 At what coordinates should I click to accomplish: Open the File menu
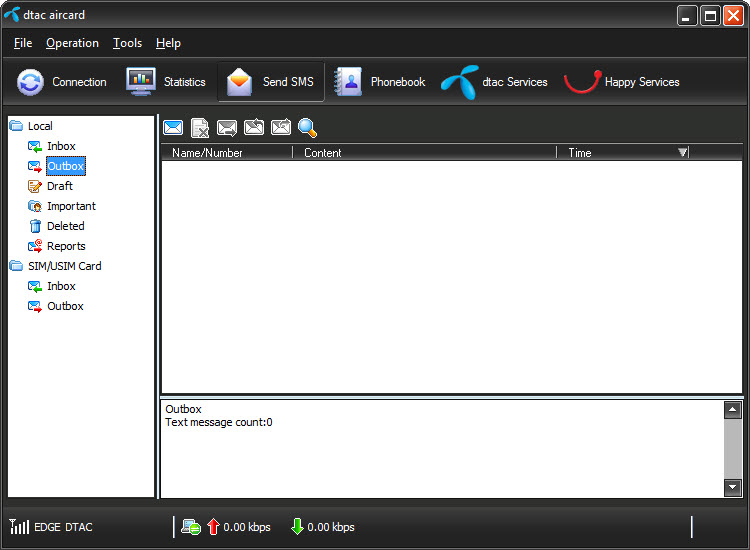tap(22, 43)
